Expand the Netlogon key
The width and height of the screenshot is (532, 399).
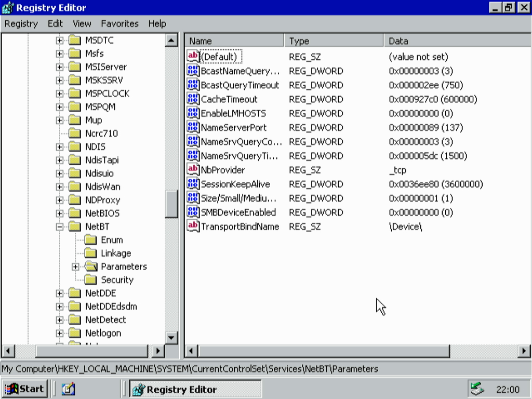pos(59,333)
